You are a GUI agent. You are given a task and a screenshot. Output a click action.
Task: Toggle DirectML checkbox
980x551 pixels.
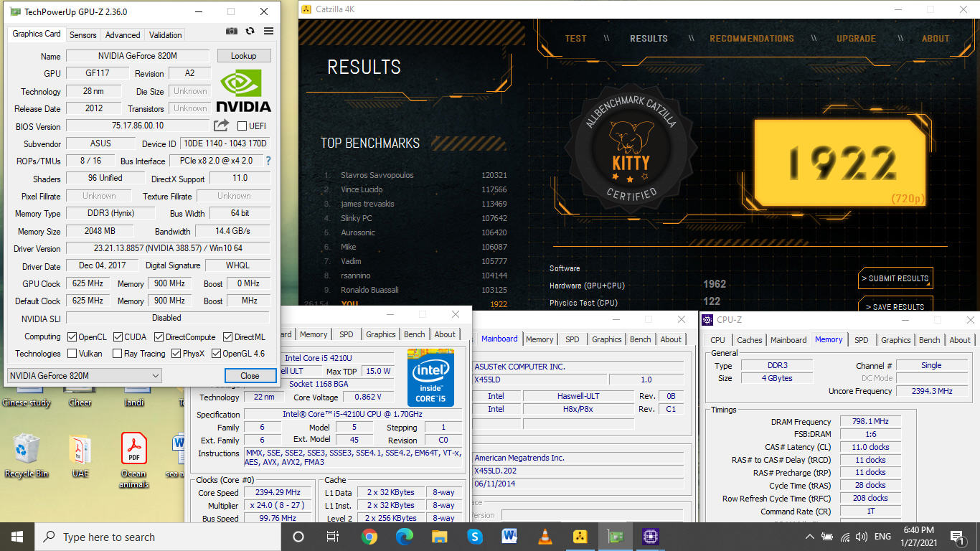coord(227,336)
